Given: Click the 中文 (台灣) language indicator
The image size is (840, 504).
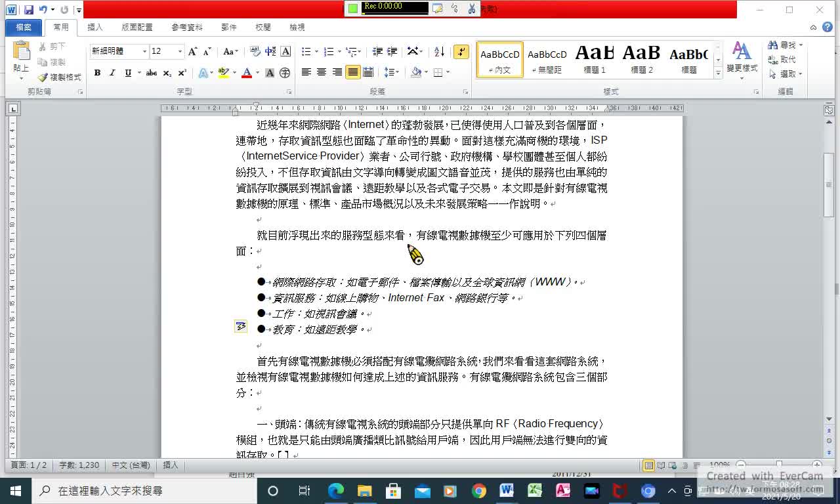Looking at the screenshot, I should tap(131, 465).
